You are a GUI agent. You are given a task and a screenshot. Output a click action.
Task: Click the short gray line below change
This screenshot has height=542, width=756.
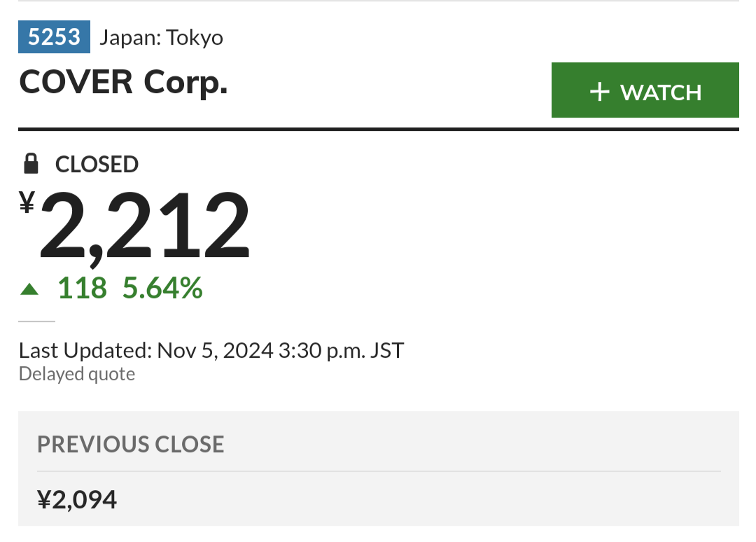36,321
